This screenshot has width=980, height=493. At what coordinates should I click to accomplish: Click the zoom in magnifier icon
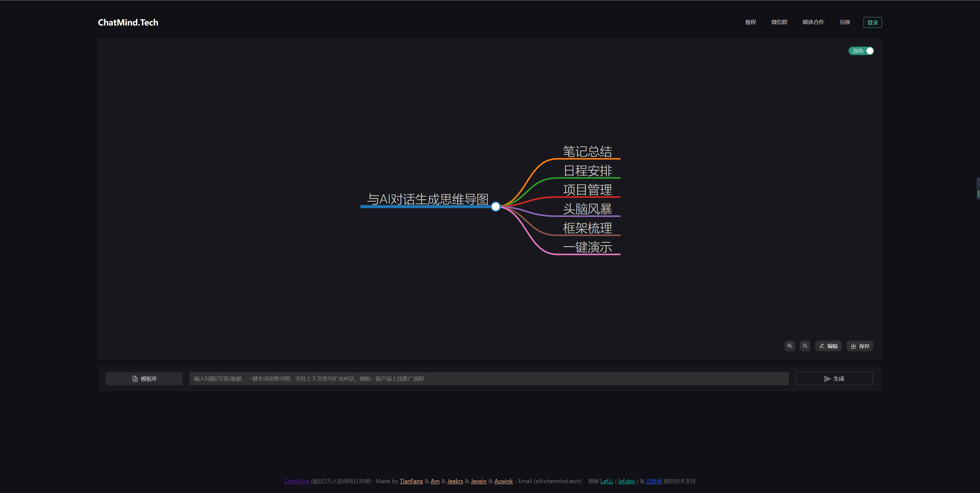[790, 346]
